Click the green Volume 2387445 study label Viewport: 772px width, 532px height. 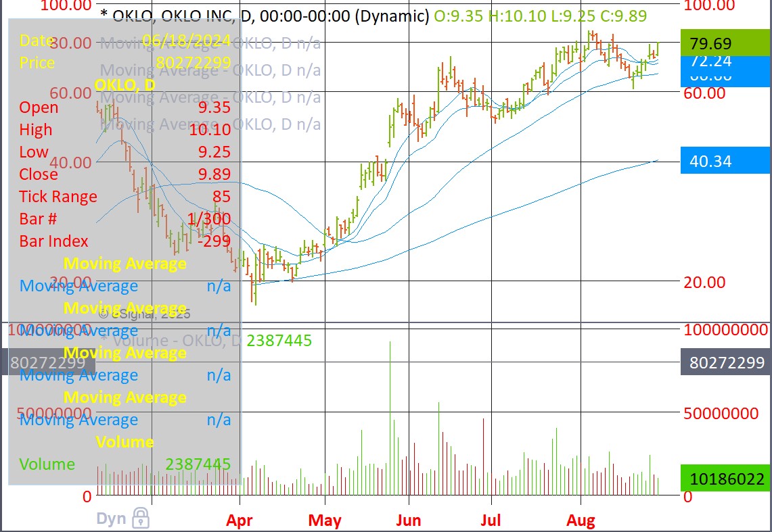click(279, 341)
